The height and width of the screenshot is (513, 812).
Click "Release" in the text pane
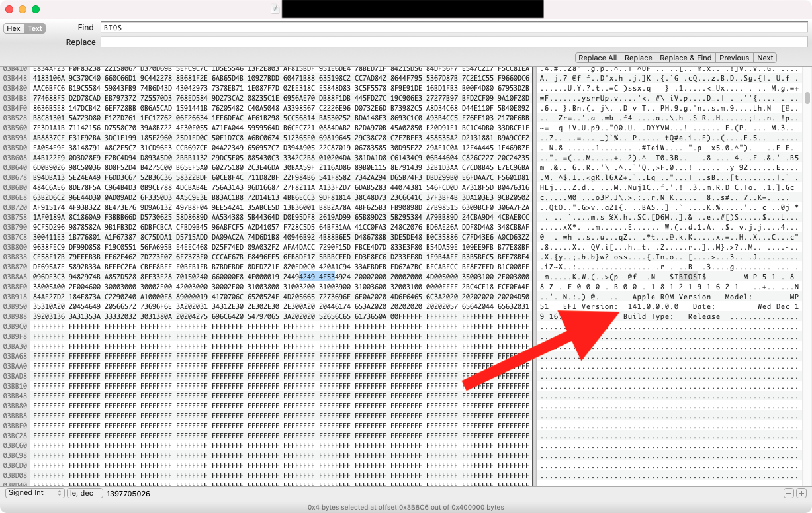703,316
